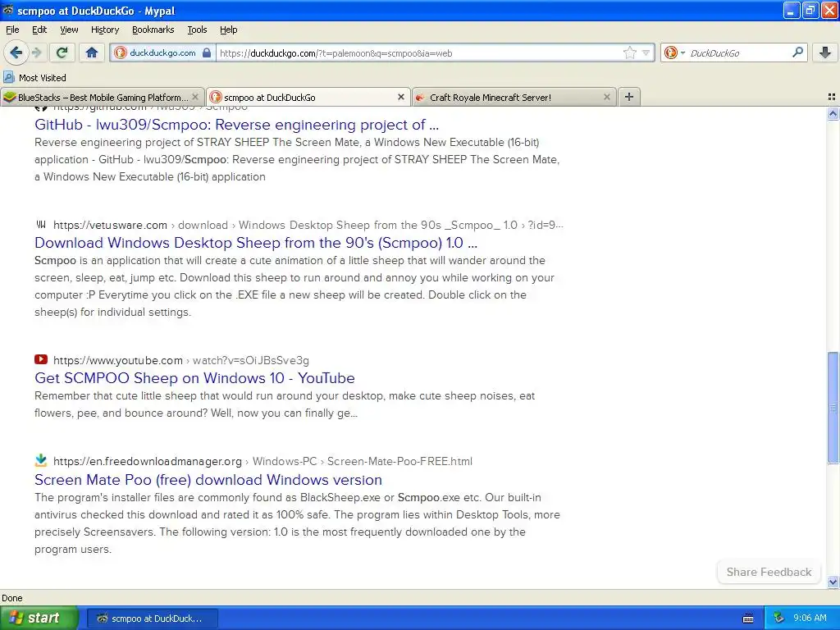
Task: Open the File menu
Action: [x=12, y=30]
